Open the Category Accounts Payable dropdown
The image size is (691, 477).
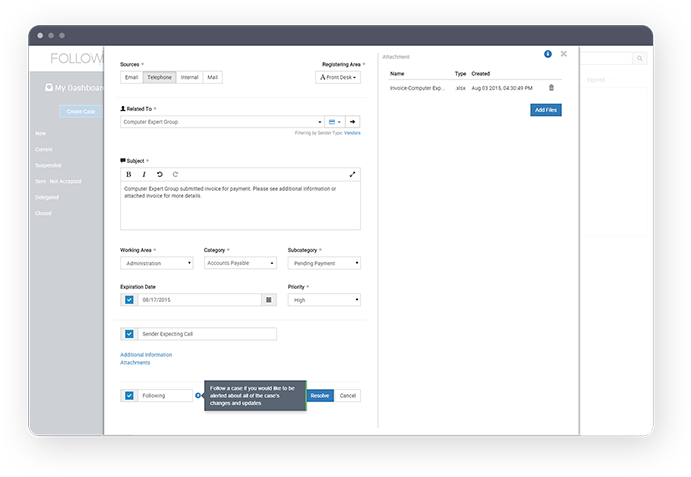click(x=240, y=263)
